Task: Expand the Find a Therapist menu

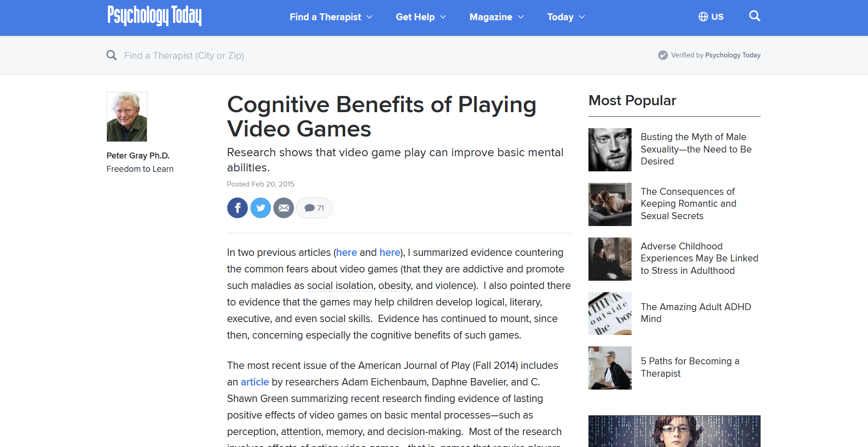Action: click(x=330, y=17)
